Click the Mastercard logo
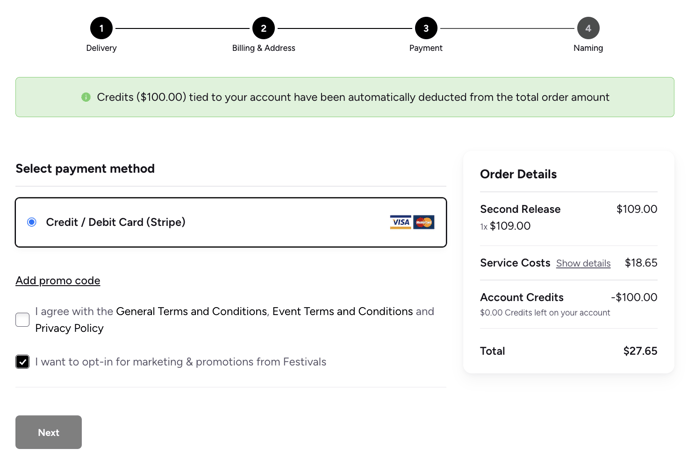Screen dimensions: 688x463 point(424,222)
